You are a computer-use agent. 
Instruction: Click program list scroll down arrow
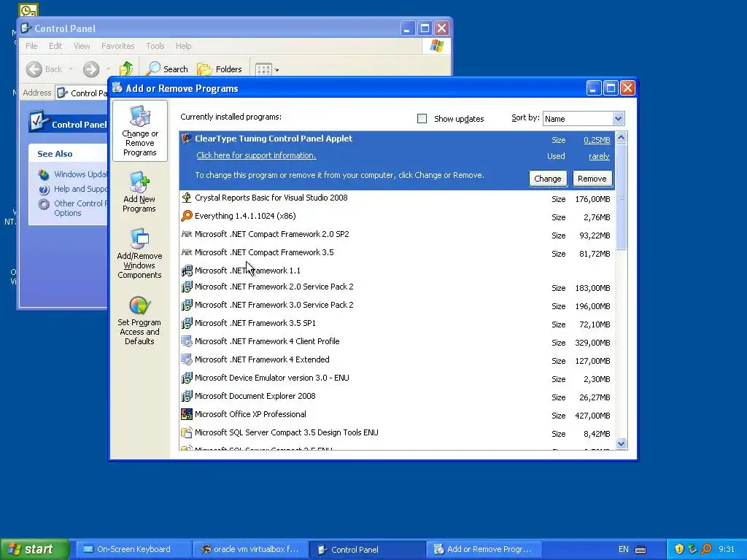point(621,444)
